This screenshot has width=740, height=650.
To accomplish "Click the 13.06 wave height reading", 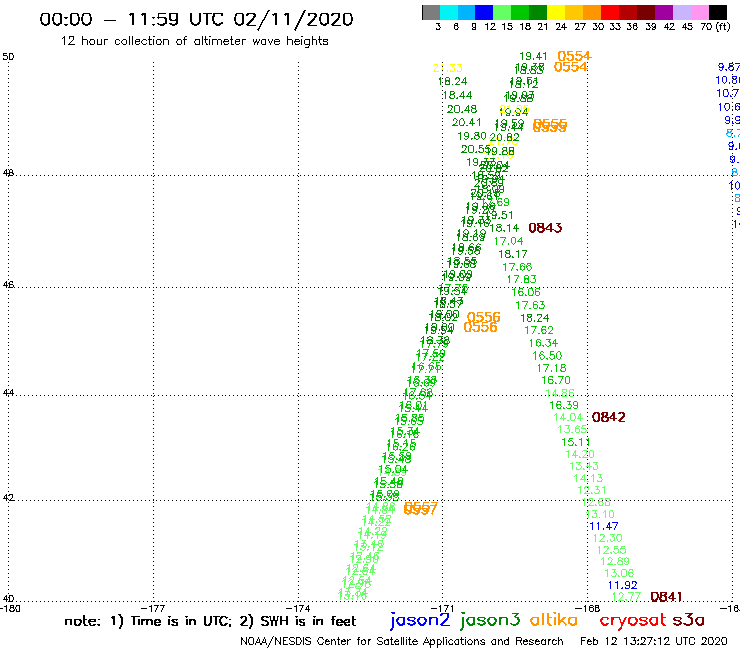I will pos(619,574).
